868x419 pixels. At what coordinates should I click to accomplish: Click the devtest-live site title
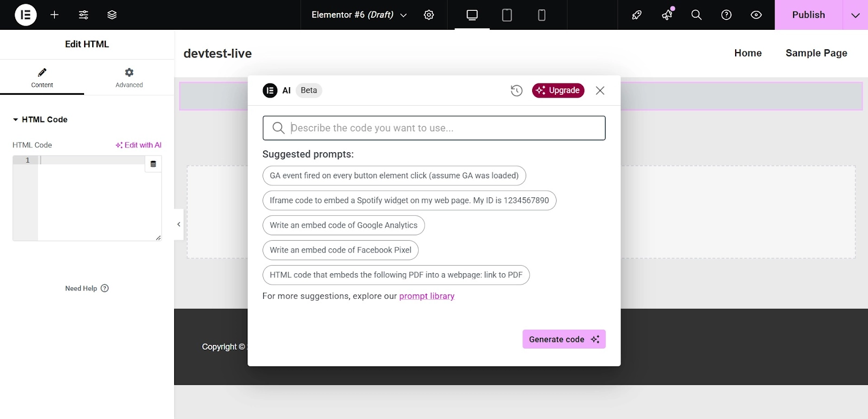tap(218, 54)
